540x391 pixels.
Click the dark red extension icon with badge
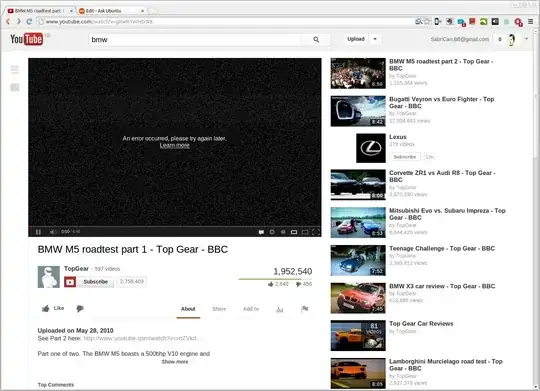pyautogui.click(x=518, y=22)
